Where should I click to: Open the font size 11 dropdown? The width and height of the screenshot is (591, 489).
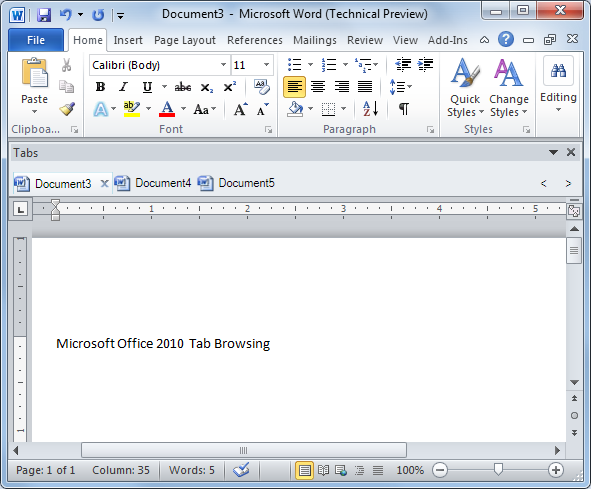[x=266, y=65]
